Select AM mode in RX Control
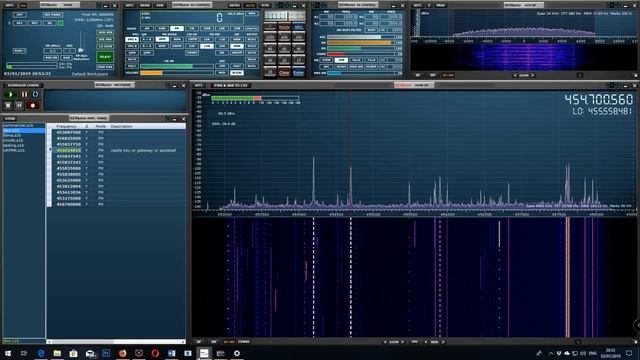Viewport: 640px width, 360px height. [x=147, y=29]
